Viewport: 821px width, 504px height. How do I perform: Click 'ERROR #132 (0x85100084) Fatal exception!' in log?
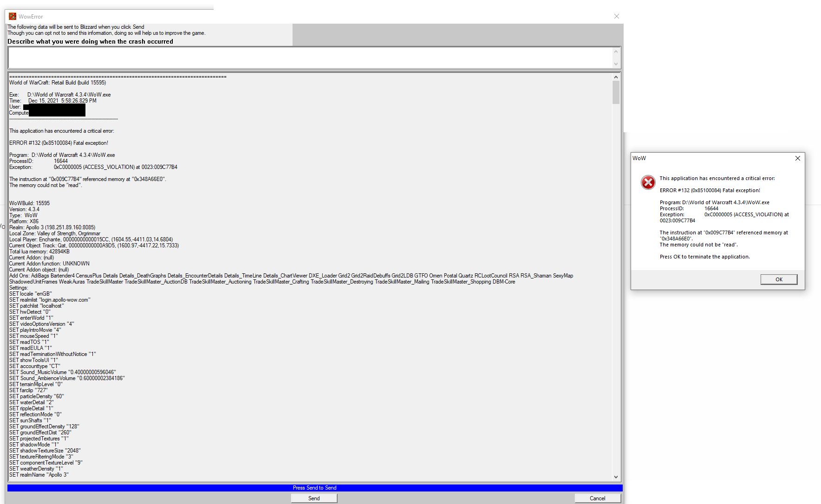(59, 143)
